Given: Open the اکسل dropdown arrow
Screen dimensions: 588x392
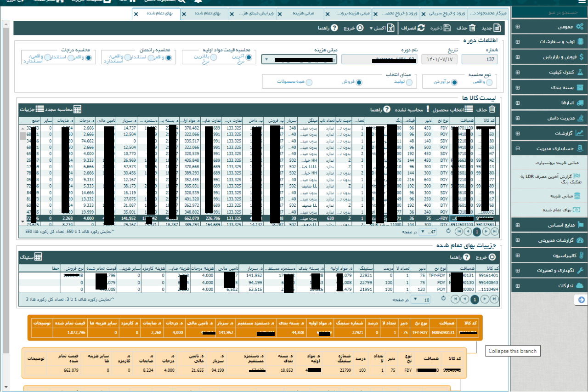Looking at the screenshot, I should click(x=371, y=28).
